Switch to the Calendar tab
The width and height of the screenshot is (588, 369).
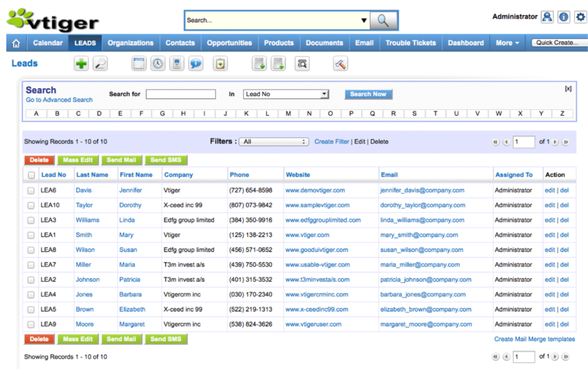(48, 43)
